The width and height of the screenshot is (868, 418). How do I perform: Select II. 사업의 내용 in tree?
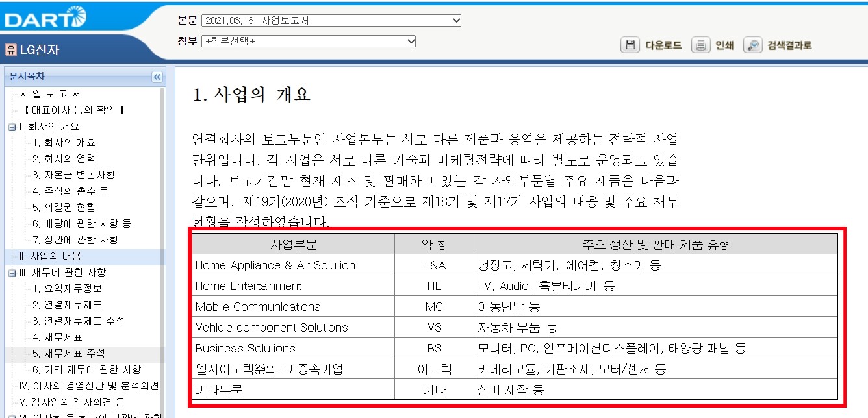coord(51,256)
